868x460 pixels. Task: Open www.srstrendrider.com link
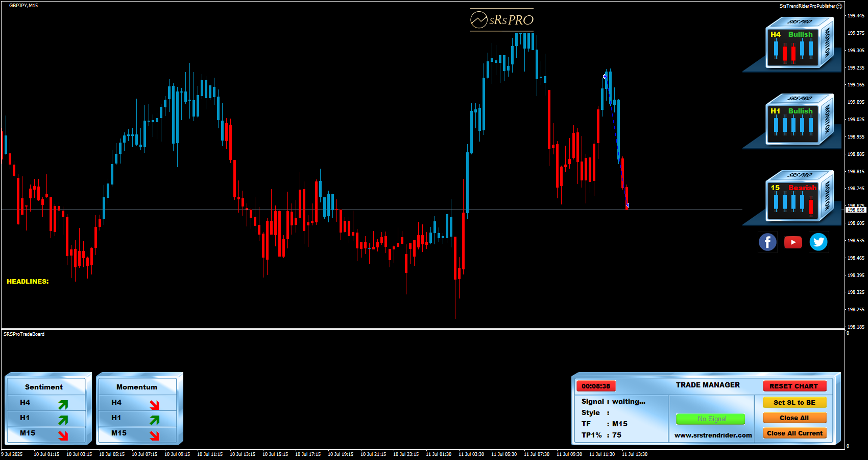coord(713,435)
